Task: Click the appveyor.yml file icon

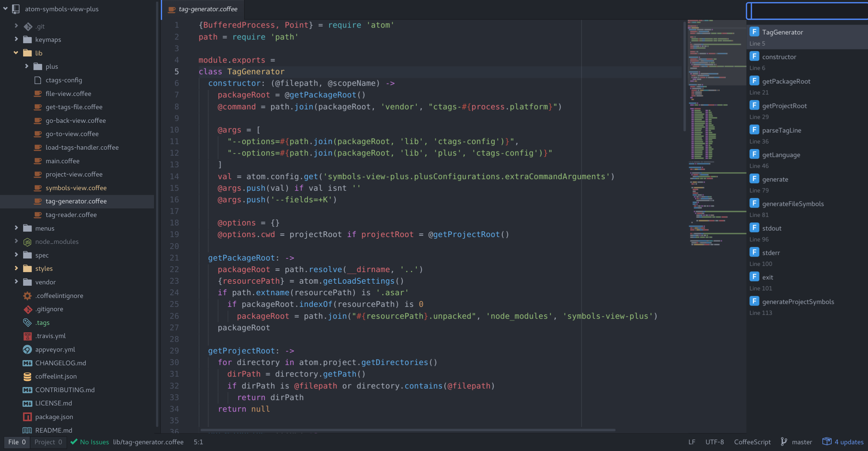Action: (x=27, y=349)
